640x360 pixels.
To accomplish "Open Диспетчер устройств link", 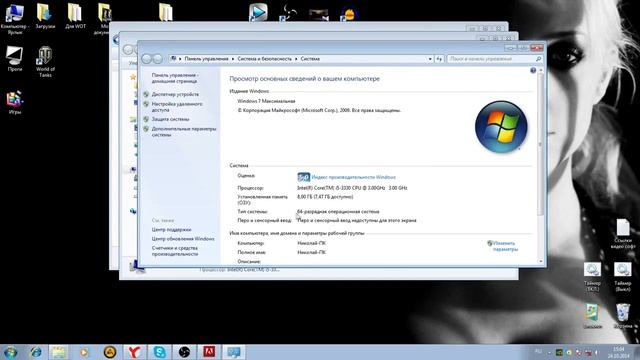I will pos(175,94).
